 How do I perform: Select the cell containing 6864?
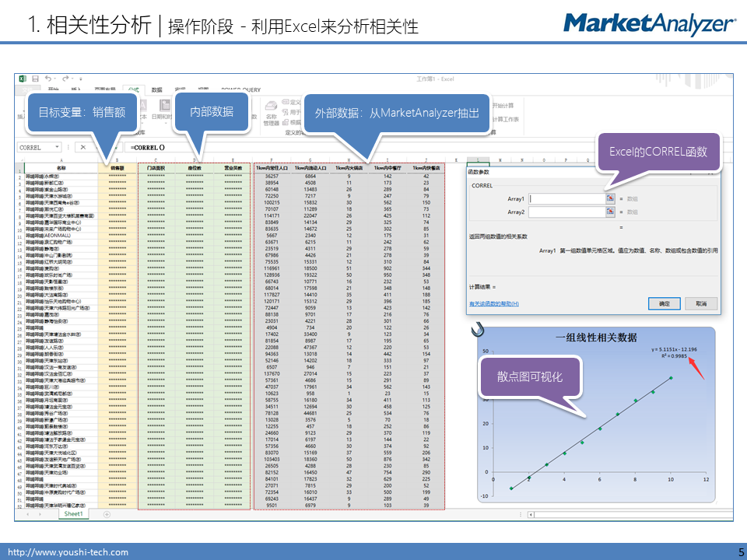coord(310,177)
